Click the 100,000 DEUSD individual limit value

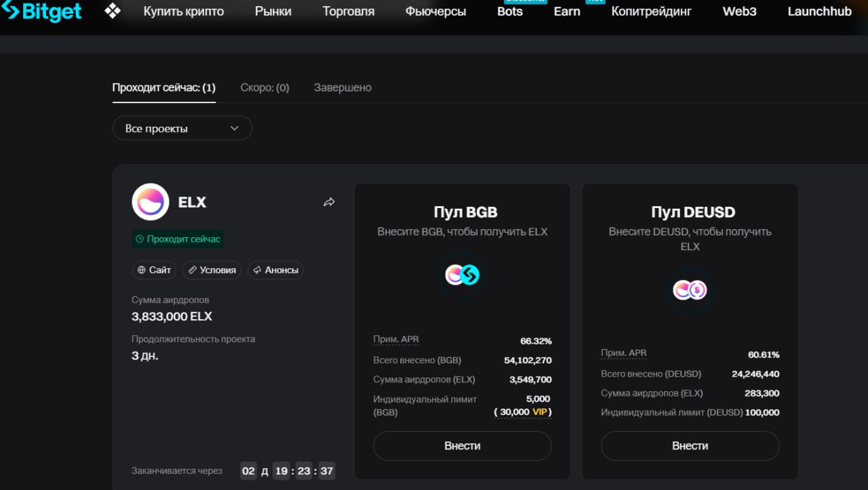tap(762, 412)
